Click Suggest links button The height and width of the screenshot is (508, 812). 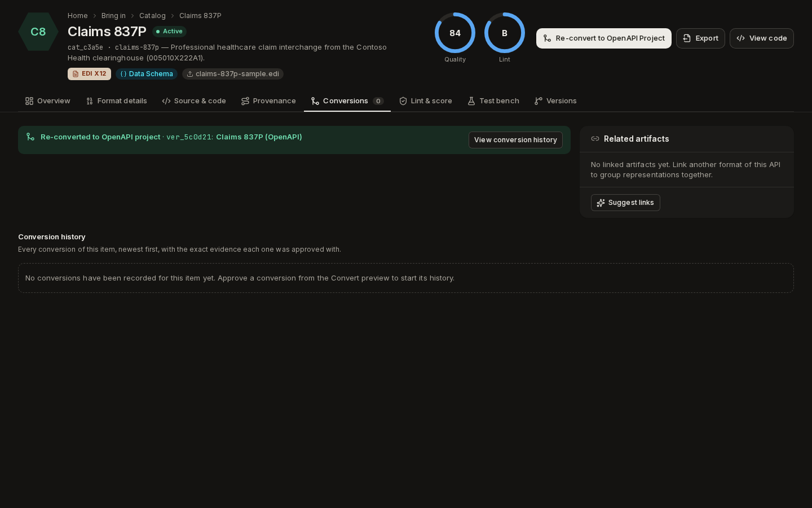(625, 203)
